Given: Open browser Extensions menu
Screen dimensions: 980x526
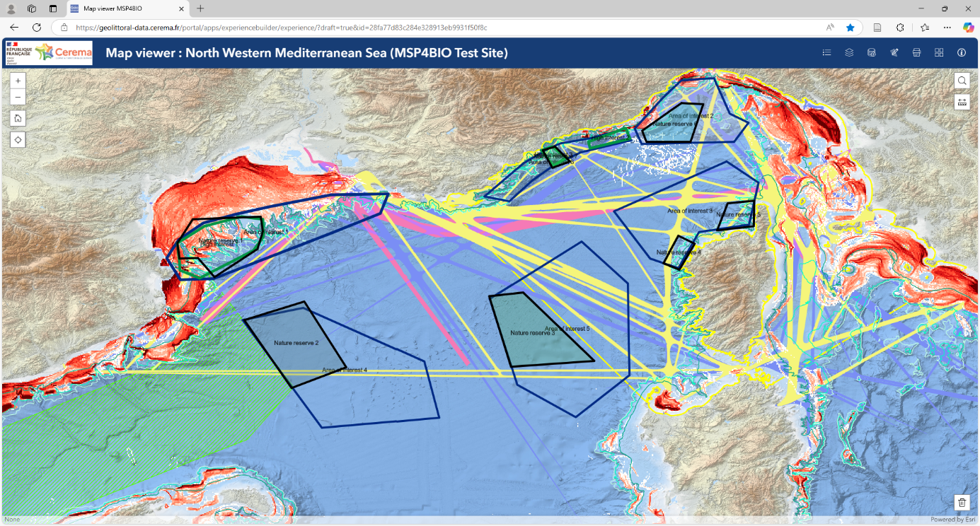Looking at the screenshot, I should (900, 28).
